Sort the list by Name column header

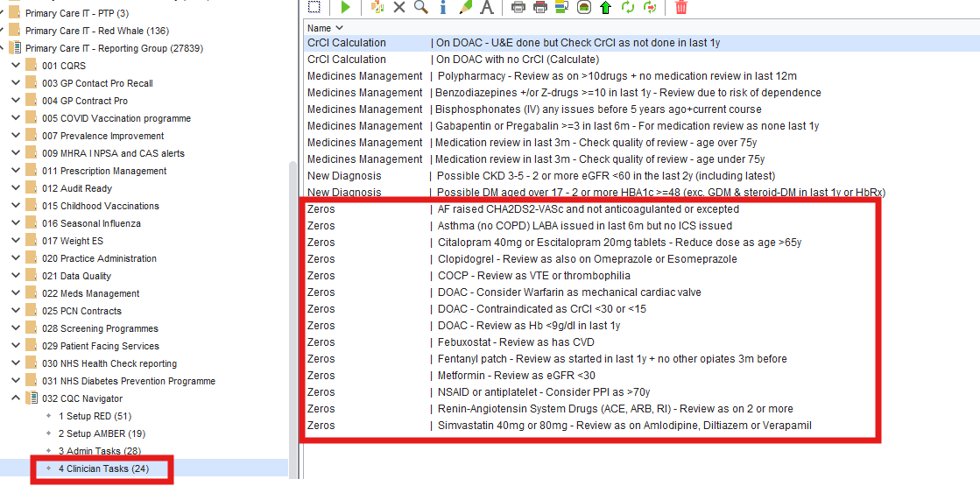coord(320,28)
